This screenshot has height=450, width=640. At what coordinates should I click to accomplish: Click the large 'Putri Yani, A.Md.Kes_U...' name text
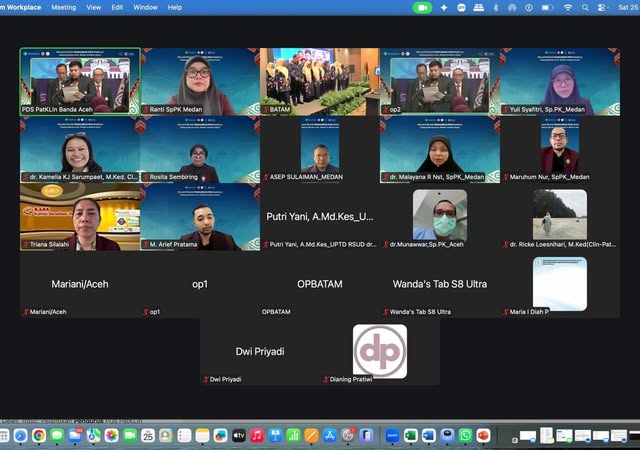(x=320, y=216)
